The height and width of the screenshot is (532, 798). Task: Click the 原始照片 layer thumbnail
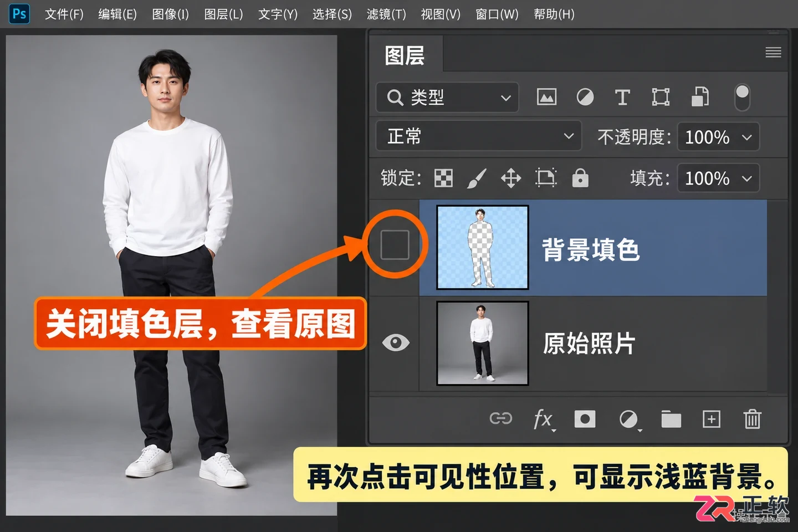[483, 343]
